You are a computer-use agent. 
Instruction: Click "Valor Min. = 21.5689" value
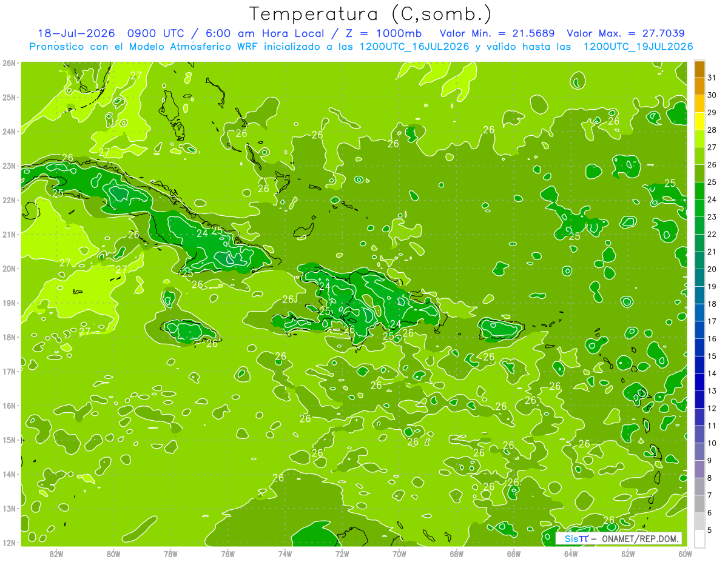pyautogui.click(x=498, y=33)
